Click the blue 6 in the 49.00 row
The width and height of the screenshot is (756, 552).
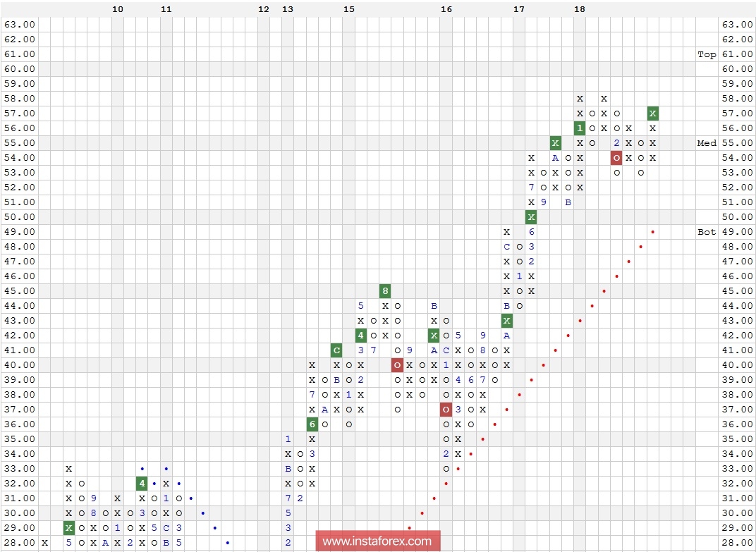(x=531, y=231)
